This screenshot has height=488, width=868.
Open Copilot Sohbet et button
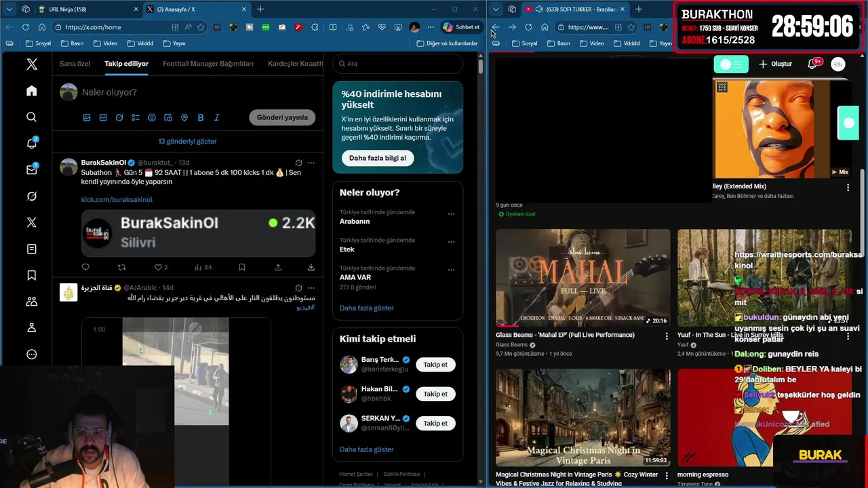click(x=461, y=27)
